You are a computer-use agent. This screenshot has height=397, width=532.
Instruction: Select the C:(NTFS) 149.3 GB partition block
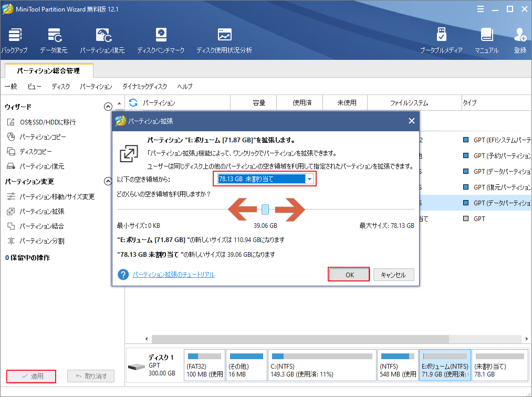tap(322, 365)
